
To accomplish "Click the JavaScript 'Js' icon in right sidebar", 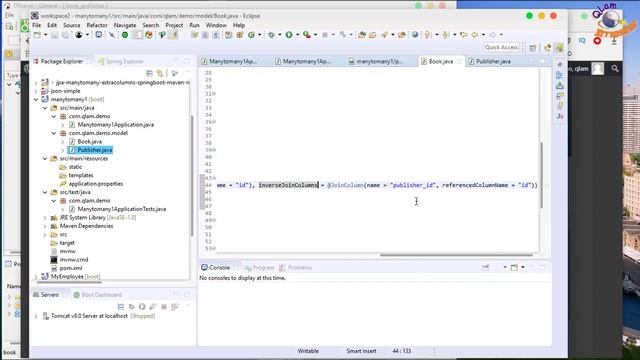I will [x=560, y=116].
